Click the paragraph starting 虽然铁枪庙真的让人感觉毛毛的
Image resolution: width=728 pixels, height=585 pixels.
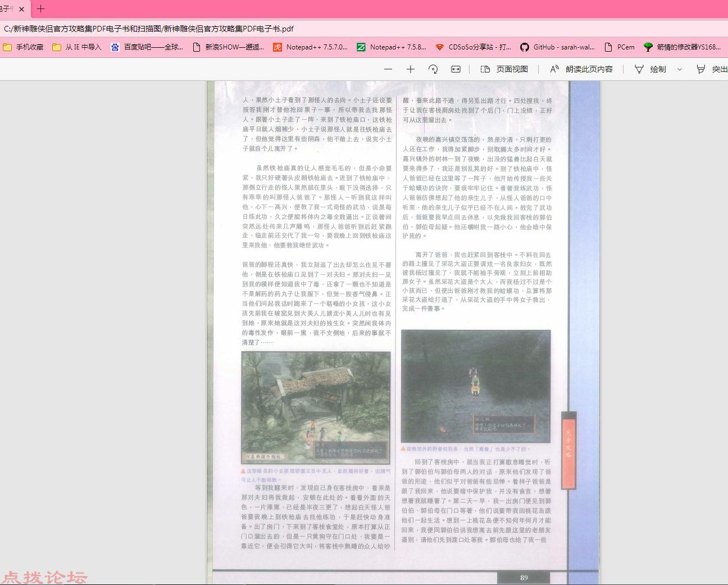point(317,206)
